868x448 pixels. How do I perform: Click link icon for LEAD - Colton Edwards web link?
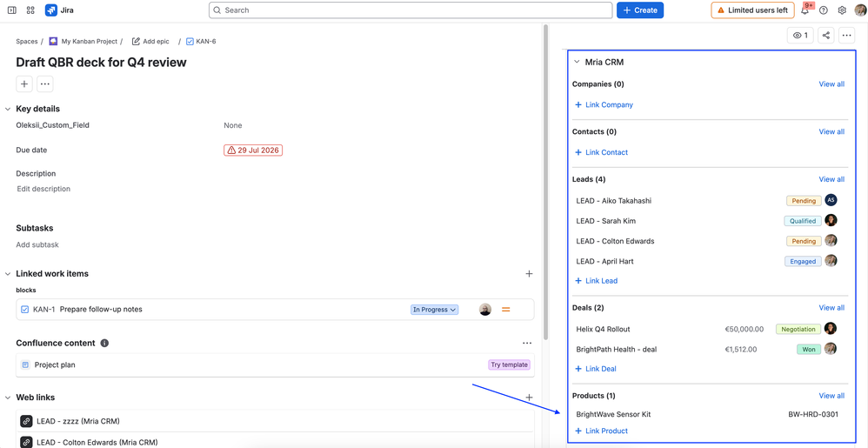point(27,442)
